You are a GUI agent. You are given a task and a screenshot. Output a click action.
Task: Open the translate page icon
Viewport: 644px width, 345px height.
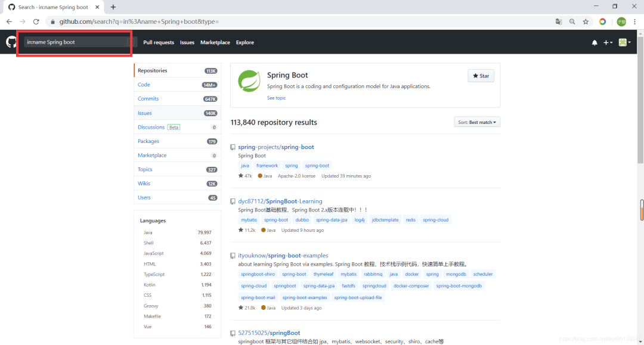coord(559,21)
